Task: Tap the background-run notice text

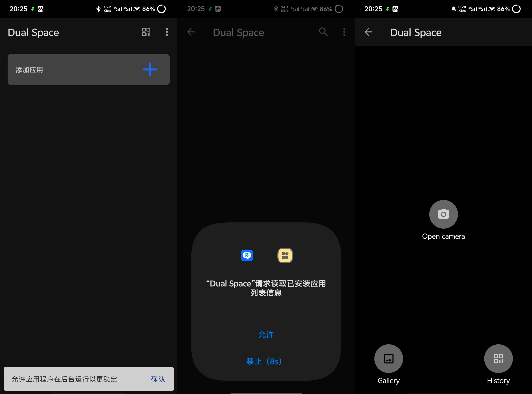Action: click(64, 379)
